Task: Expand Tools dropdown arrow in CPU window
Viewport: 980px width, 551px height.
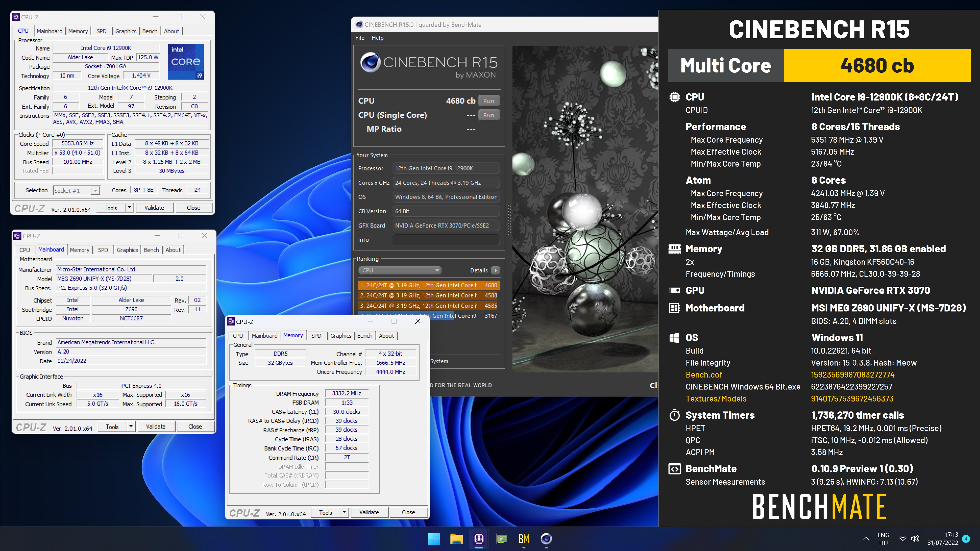Action: (129, 208)
